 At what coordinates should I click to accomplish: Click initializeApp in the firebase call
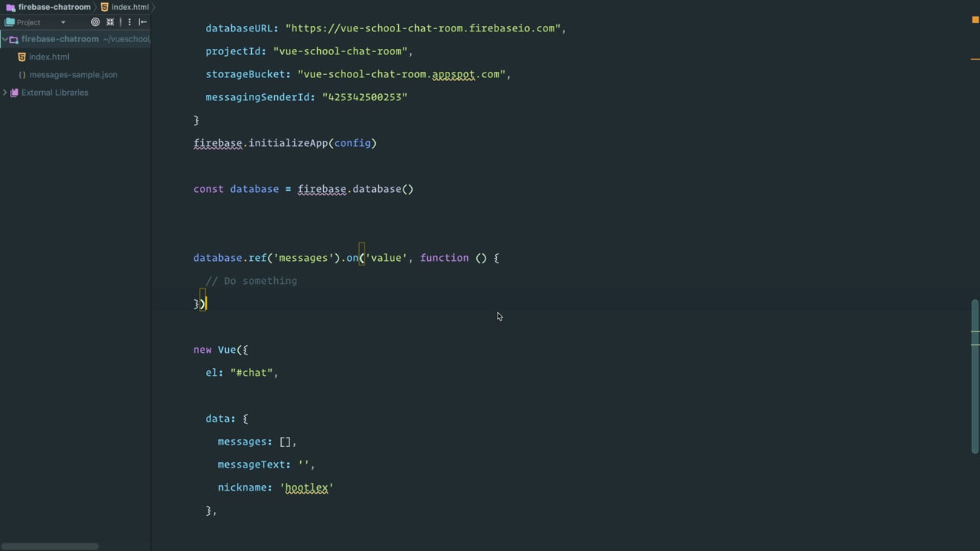click(288, 143)
